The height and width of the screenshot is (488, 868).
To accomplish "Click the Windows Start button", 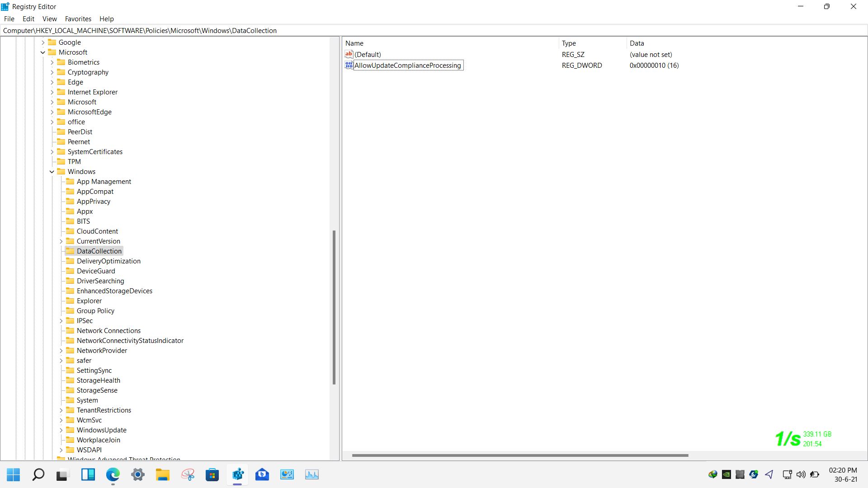I will [14, 474].
